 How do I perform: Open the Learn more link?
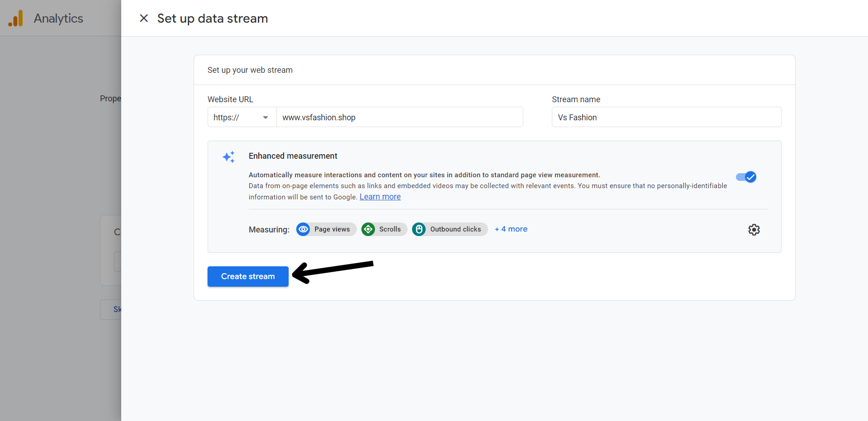tap(380, 197)
